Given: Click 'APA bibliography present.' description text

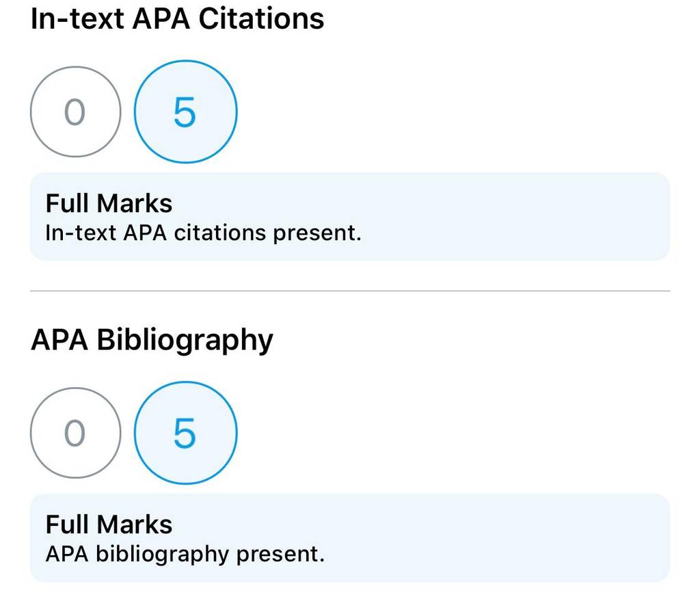Looking at the screenshot, I should 185,555.
